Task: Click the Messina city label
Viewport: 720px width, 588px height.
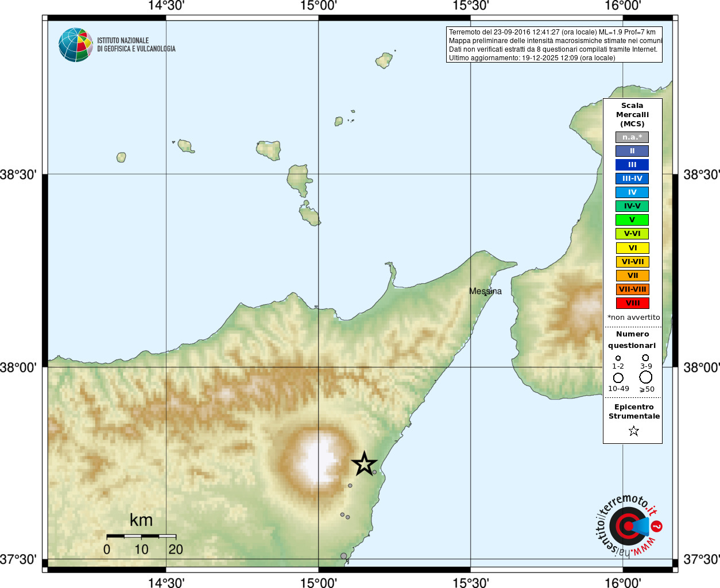Action: pos(485,291)
